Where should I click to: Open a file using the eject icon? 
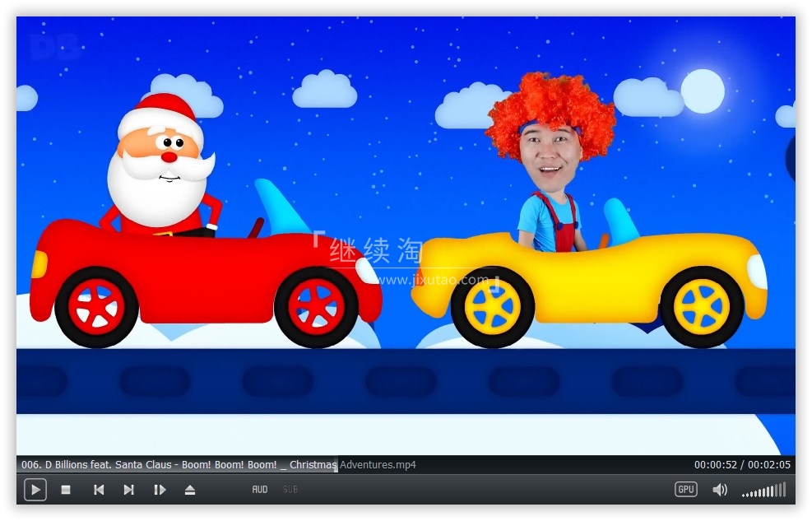coord(190,490)
